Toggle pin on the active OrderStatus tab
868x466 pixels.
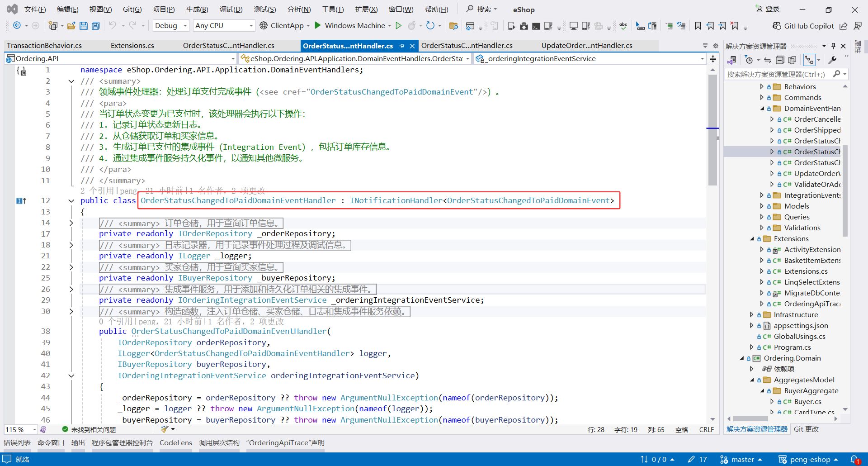(401, 46)
